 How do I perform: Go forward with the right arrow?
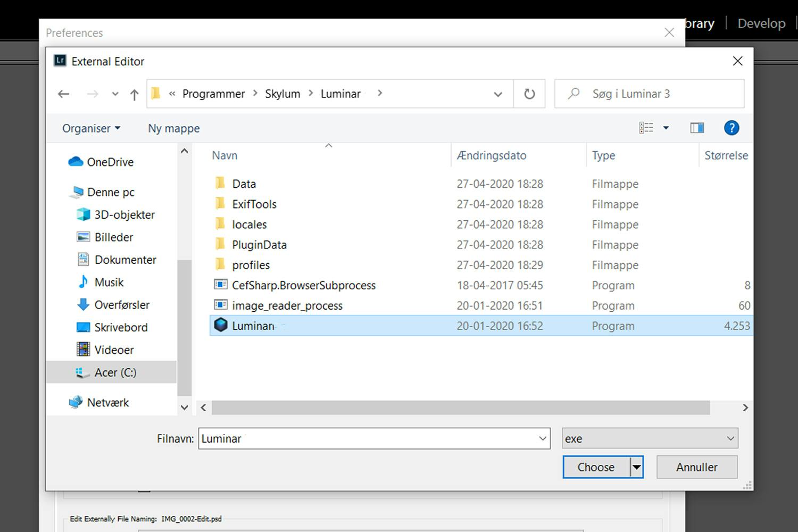point(93,94)
